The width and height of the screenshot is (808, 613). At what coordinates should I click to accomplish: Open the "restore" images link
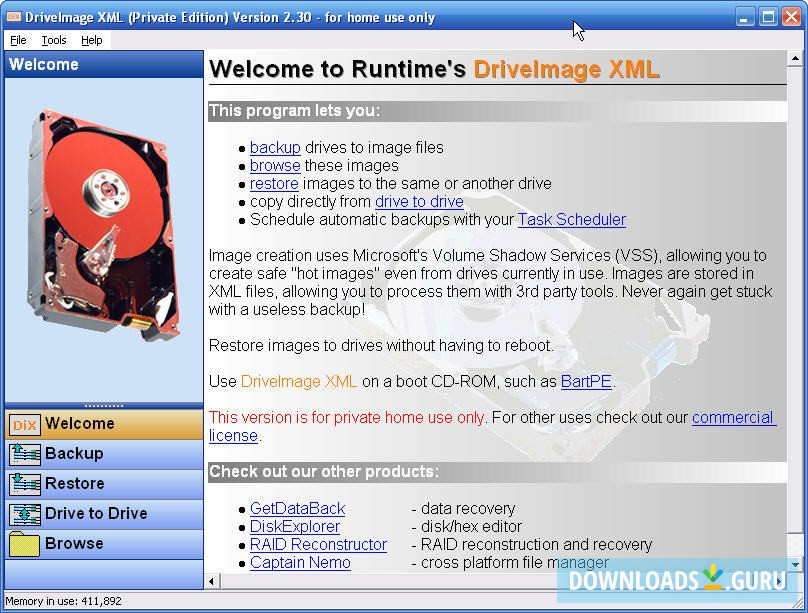point(274,184)
